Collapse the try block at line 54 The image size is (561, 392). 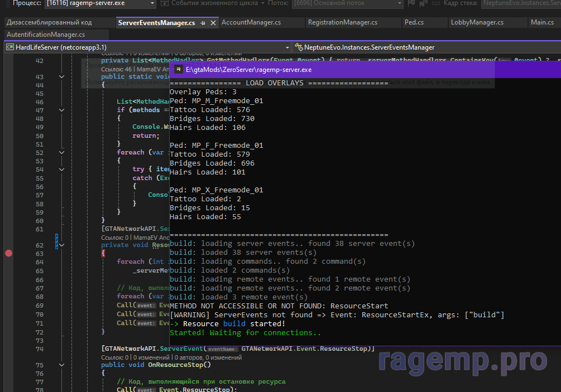61,170
